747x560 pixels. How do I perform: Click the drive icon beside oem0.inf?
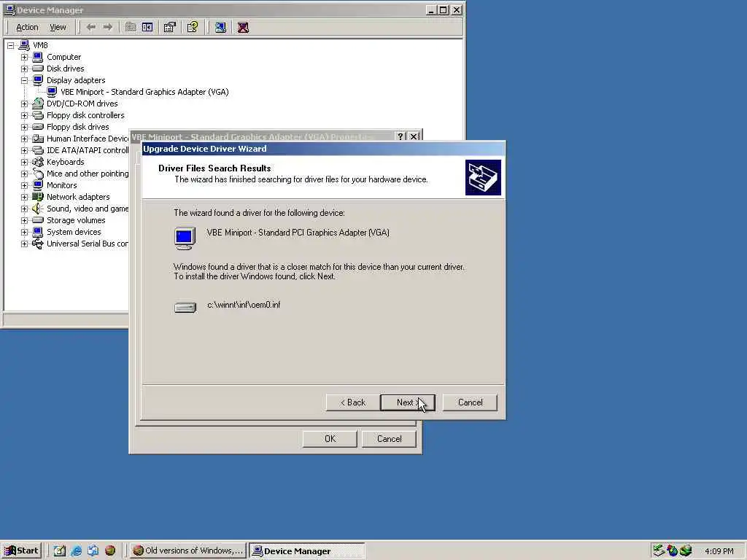tap(185, 308)
